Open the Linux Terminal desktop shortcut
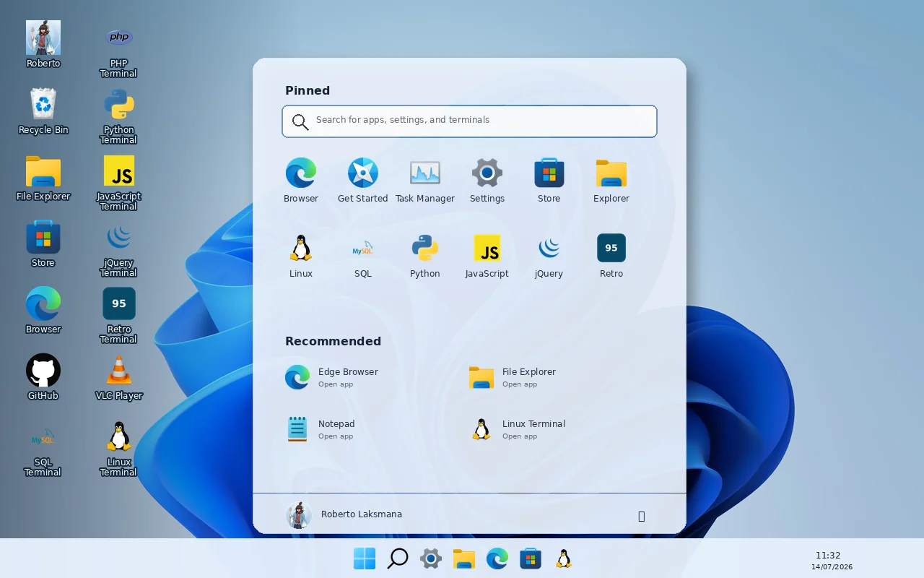924x578 pixels. [119, 448]
